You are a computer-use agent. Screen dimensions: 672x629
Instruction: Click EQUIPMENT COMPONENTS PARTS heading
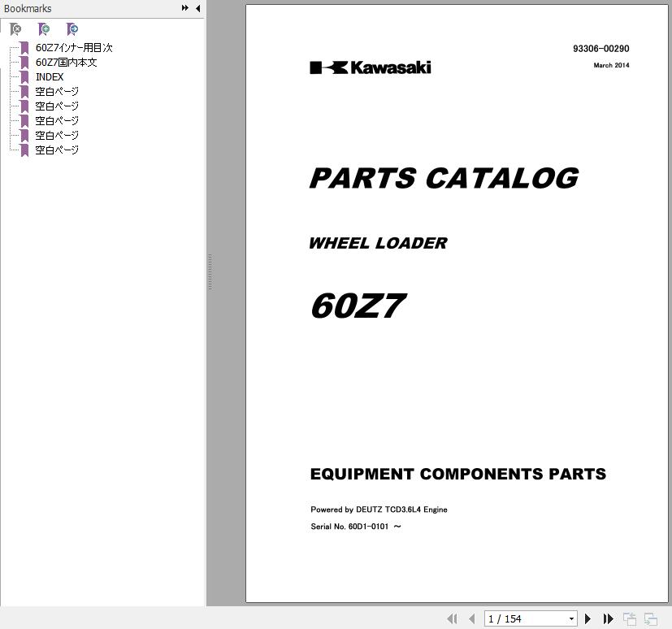(x=458, y=474)
